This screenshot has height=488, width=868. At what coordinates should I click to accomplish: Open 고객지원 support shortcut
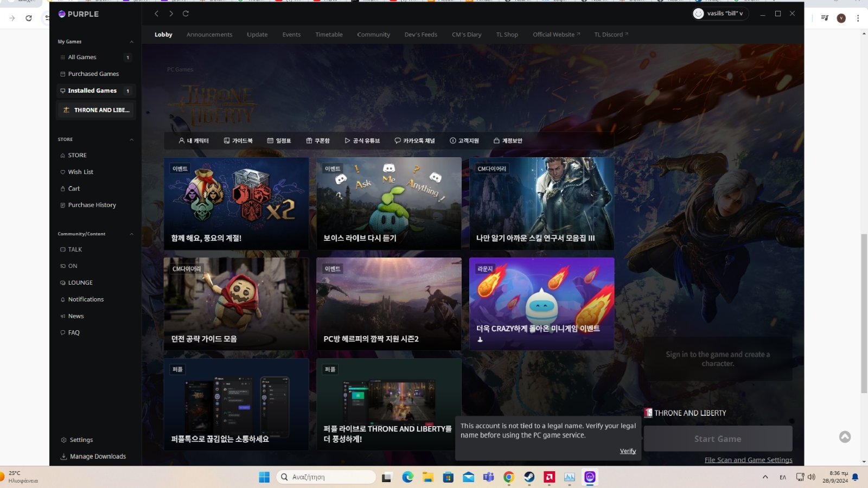tap(464, 141)
